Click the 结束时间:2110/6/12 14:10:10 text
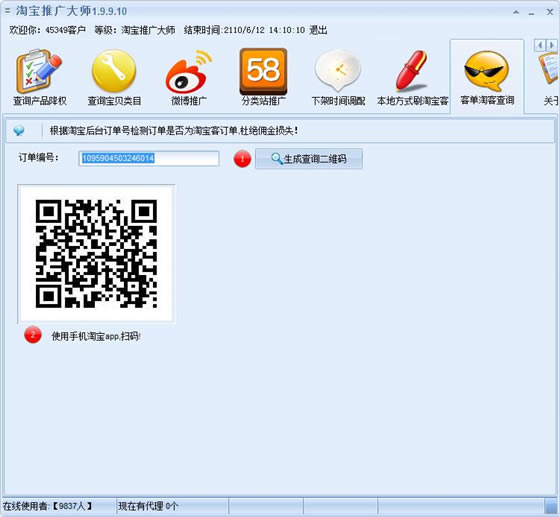This screenshot has width=560, height=517. (x=244, y=30)
